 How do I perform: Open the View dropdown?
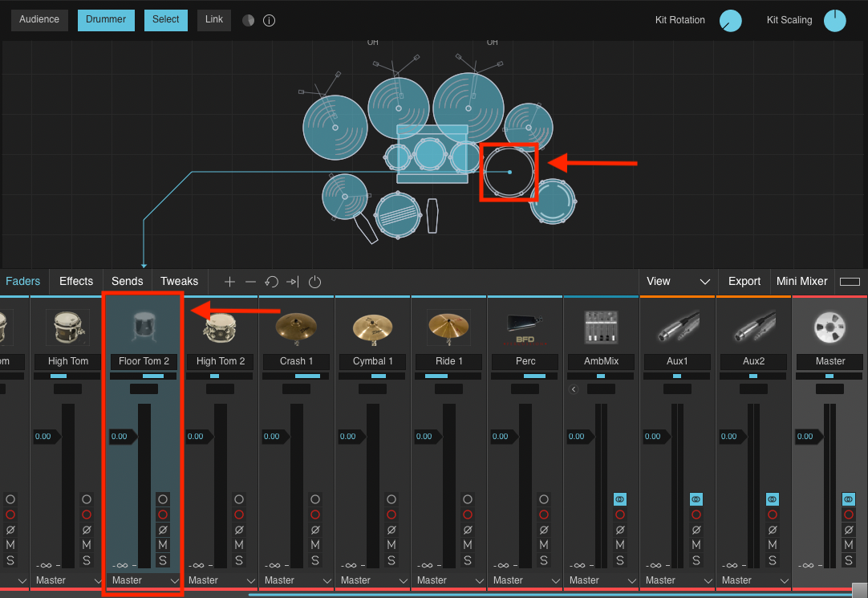678,282
